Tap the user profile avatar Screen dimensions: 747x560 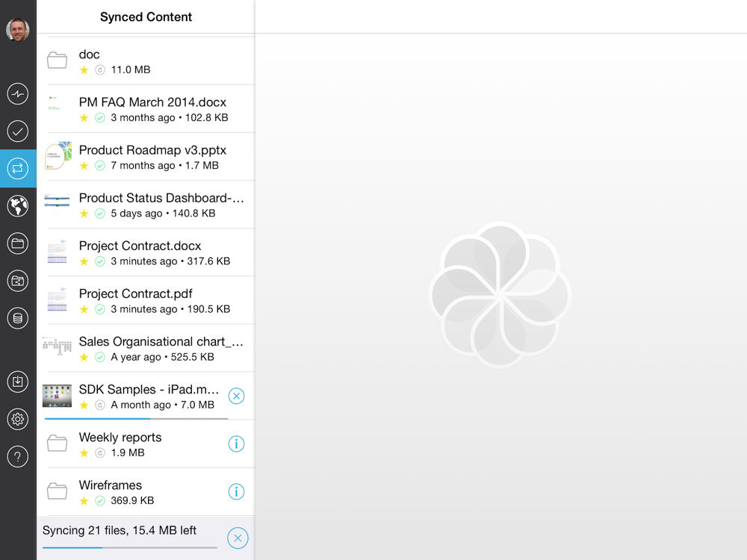(x=18, y=30)
